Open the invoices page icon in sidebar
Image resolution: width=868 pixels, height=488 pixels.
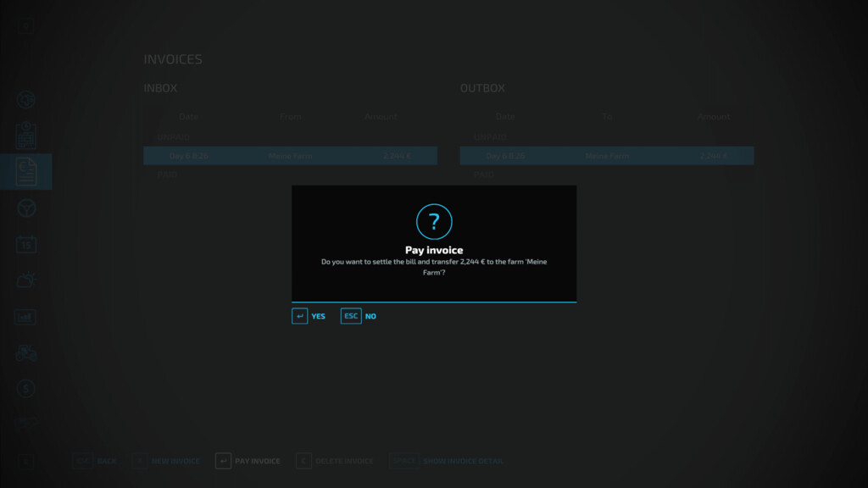(x=26, y=171)
